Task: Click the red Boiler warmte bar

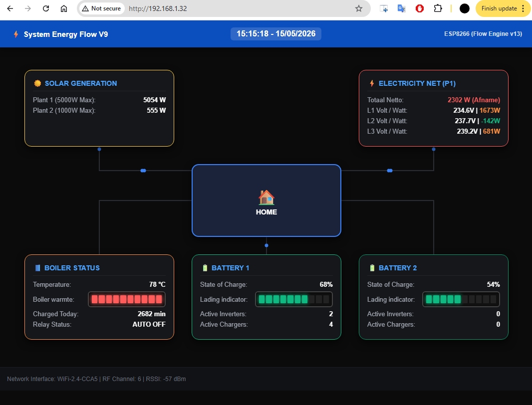Action: (x=127, y=299)
